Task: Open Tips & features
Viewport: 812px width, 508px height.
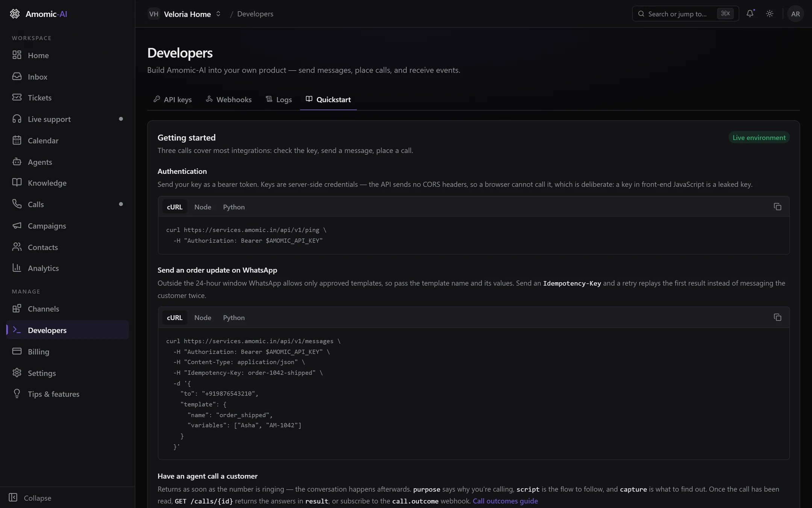Action: pyautogui.click(x=68, y=394)
